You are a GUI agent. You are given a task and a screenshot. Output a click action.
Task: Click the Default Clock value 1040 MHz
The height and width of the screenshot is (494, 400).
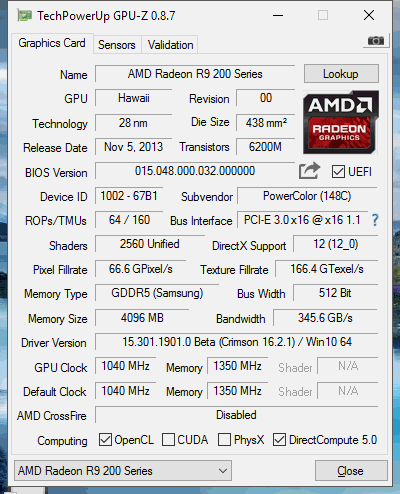click(x=125, y=391)
